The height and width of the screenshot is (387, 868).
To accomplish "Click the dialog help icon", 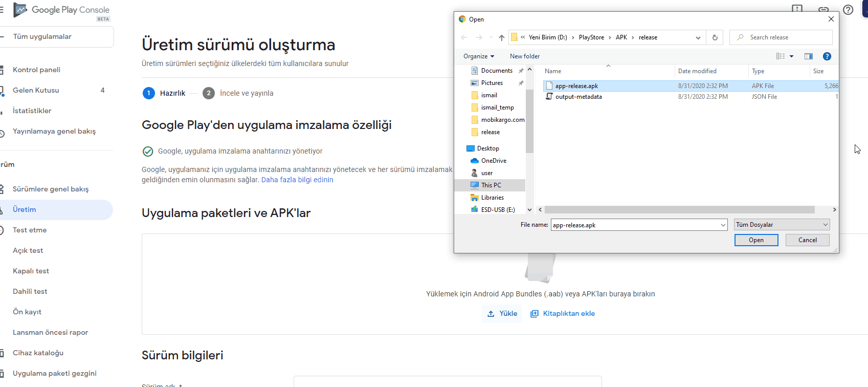I will [827, 56].
